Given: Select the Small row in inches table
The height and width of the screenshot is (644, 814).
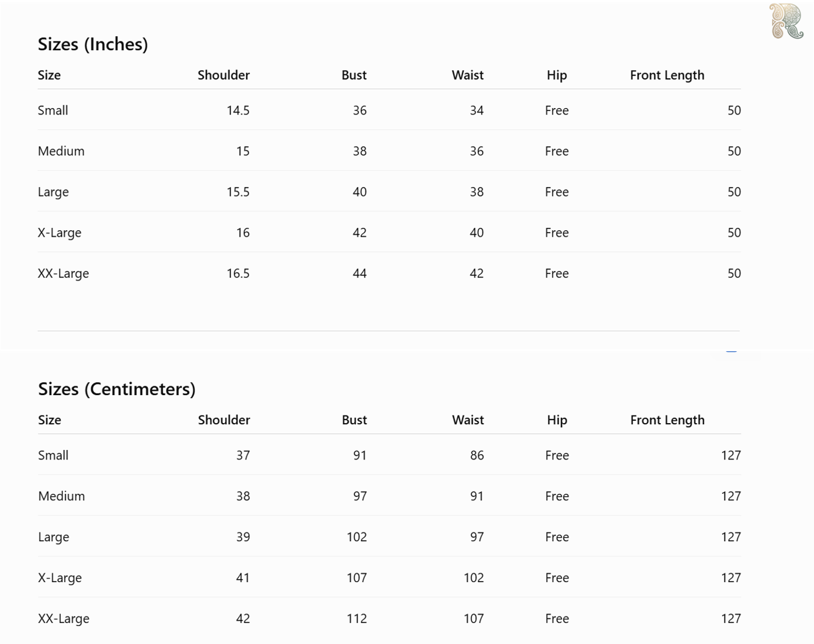Looking at the screenshot, I should (389, 110).
